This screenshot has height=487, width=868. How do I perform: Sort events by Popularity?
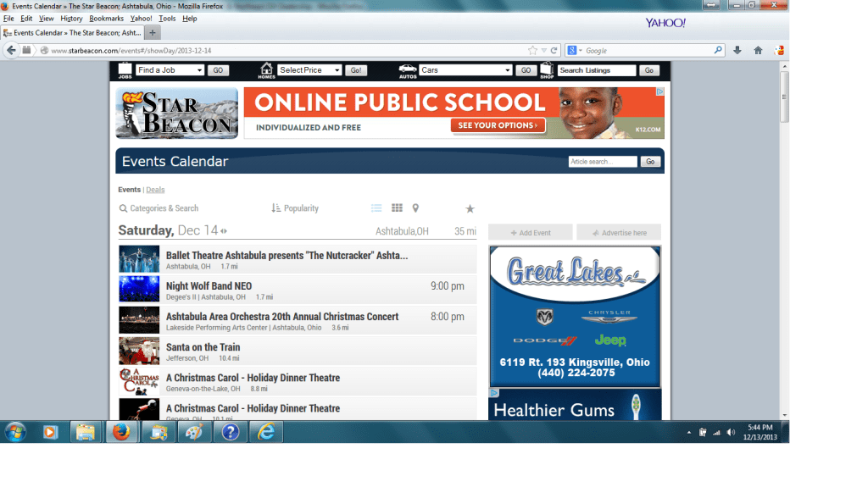coord(295,208)
